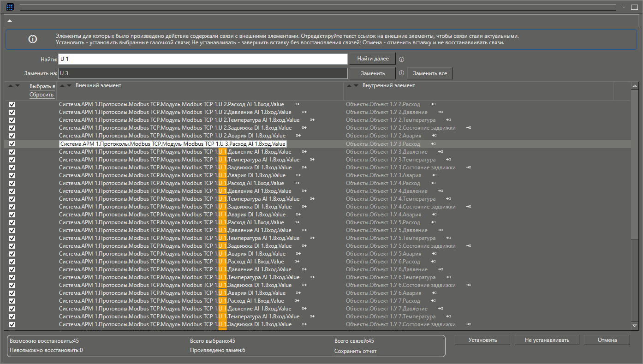Viewport: 643px width, 364px height.
Task: Click the application grid icon in title bar
Action: tap(10, 7)
